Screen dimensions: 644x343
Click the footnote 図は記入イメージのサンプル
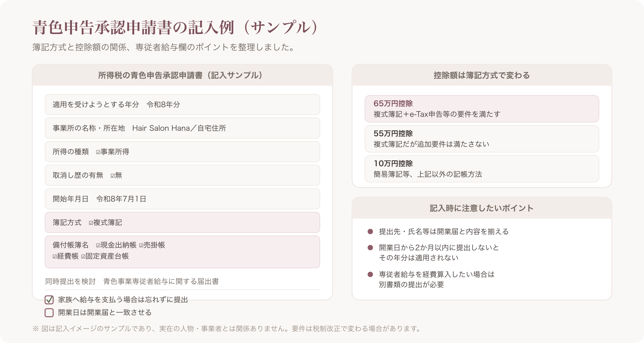tap(227, 328)
